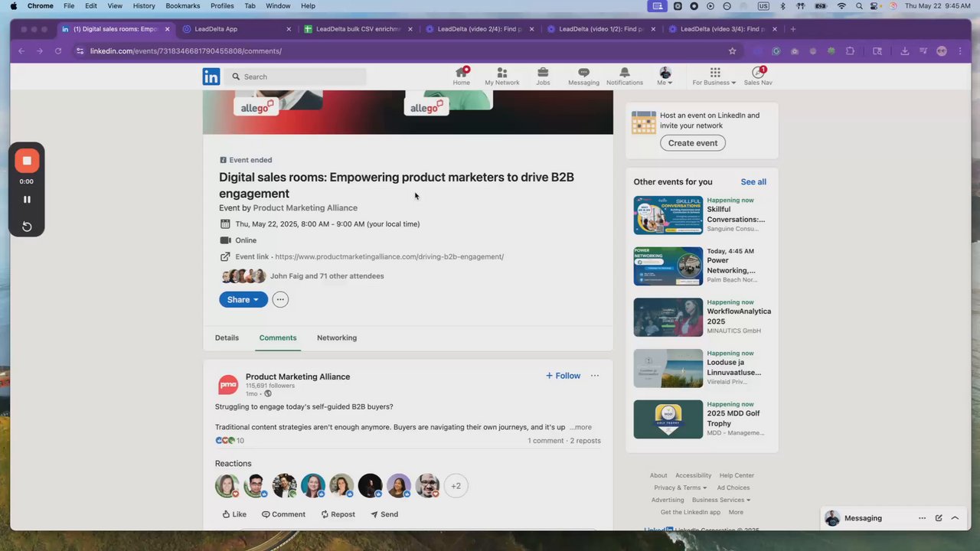Expand the Messaging panel chevron
This screenshot has height=551, width=980.
[x=955, y=518]
